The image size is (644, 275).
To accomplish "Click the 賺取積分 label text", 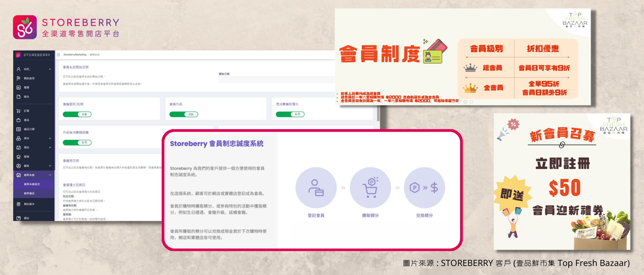I will (370, 215).
